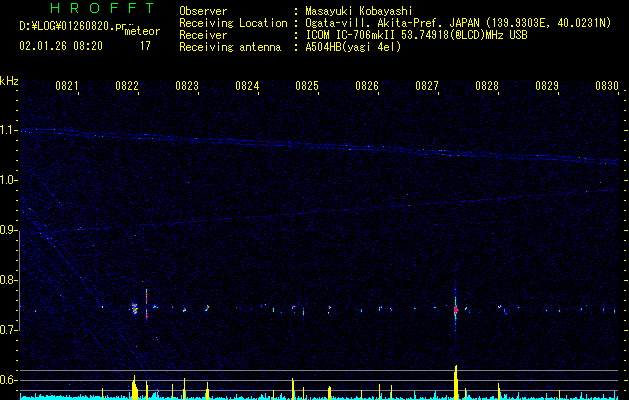Click the 'meteor' label
Image resolution: width=629 pixels, height=400 pixels.
pyautogui.click(x=142, y=31)
